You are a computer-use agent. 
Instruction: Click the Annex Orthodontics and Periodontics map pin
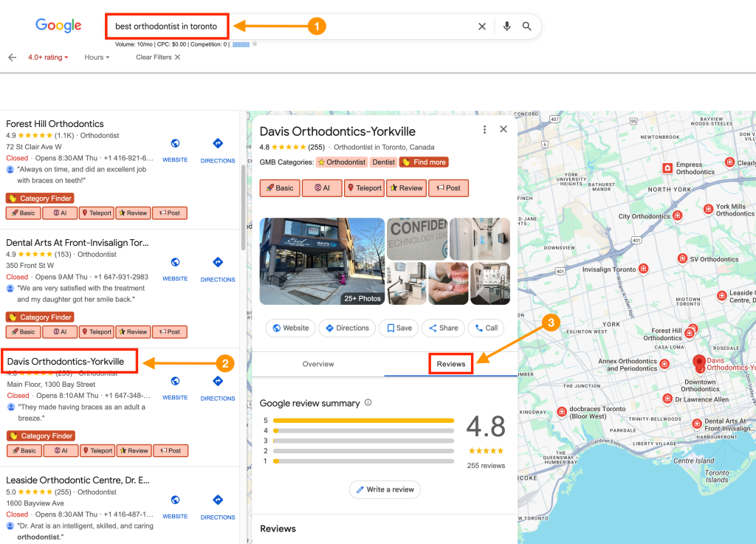[665, 364]
